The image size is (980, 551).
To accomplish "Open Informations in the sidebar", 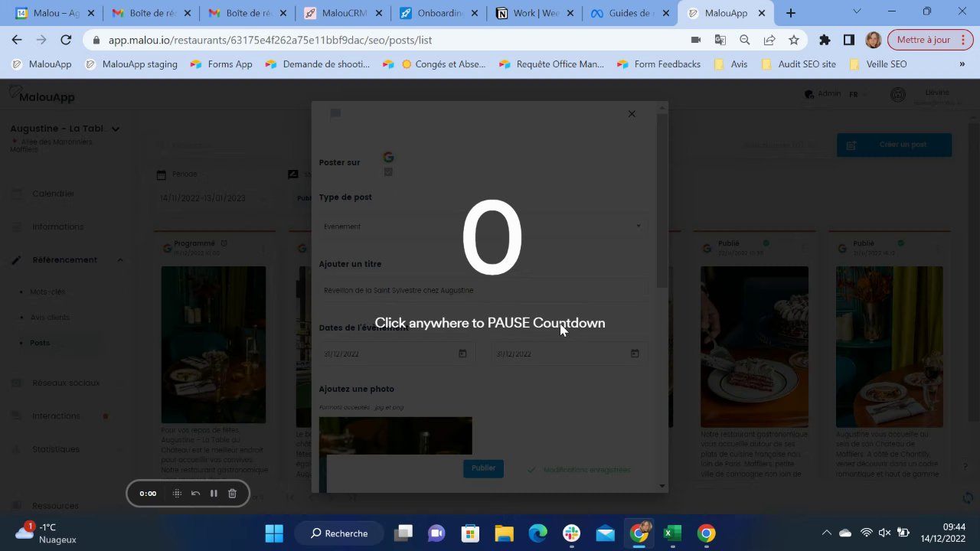I will click(x=57, y=227).
